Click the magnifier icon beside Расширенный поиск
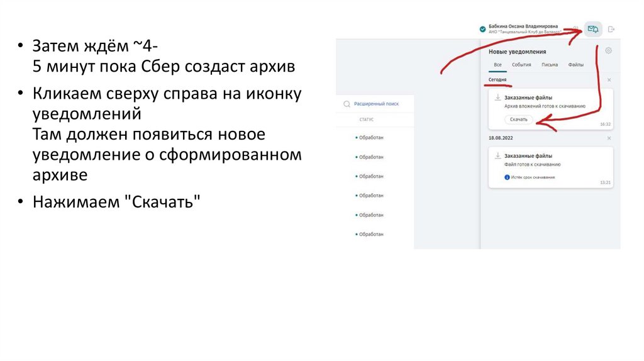The width and height of the screenshot is (644, 361). click(347, 104)
